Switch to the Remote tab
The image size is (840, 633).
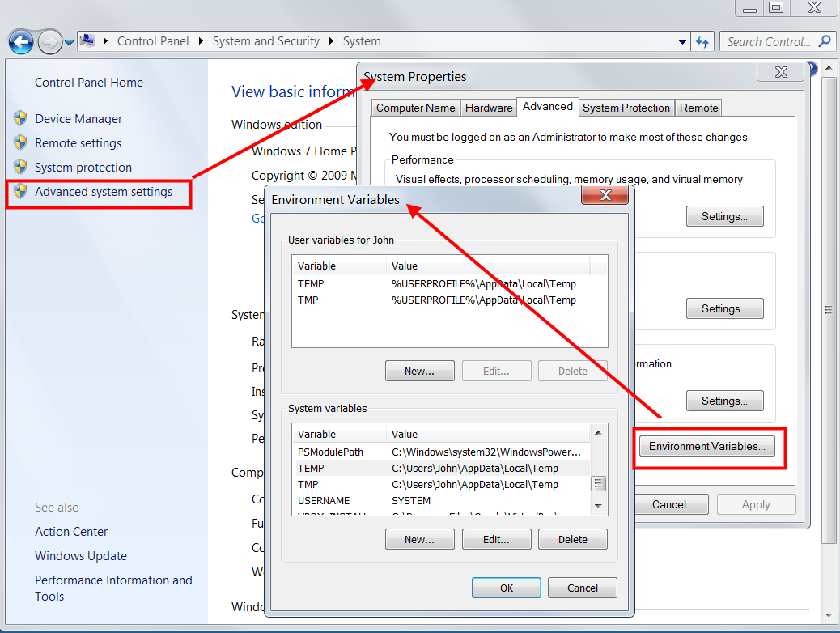698,108
